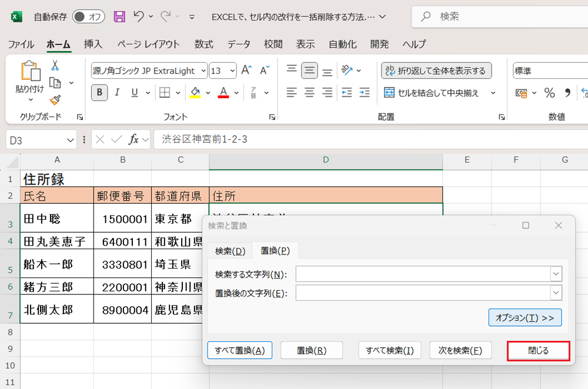The image size is (588, 389).
Task: Click the phonetic guide (furigana) icon
Action: coord(253,93)
